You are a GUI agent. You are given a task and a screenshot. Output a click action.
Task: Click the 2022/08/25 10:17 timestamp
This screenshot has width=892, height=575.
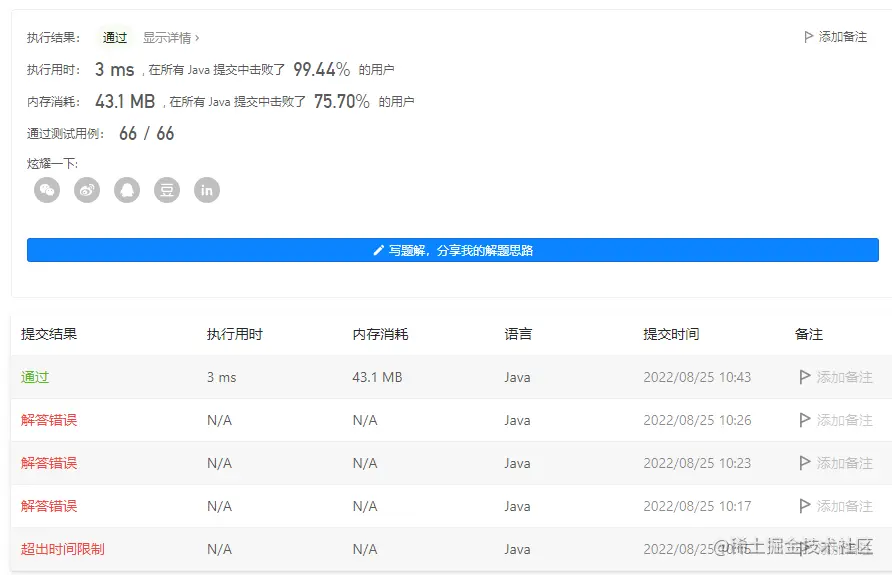pyautogui.click(x=697, y=506)
